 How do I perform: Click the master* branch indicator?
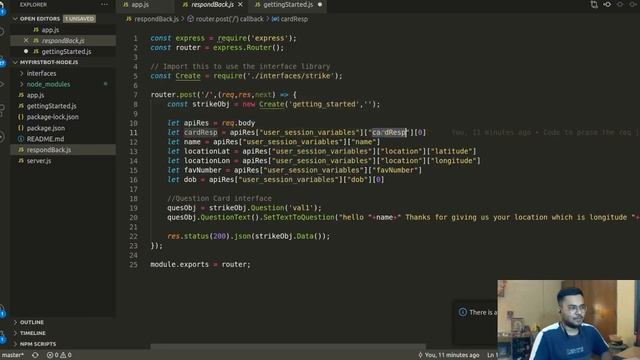pos(12,355)
